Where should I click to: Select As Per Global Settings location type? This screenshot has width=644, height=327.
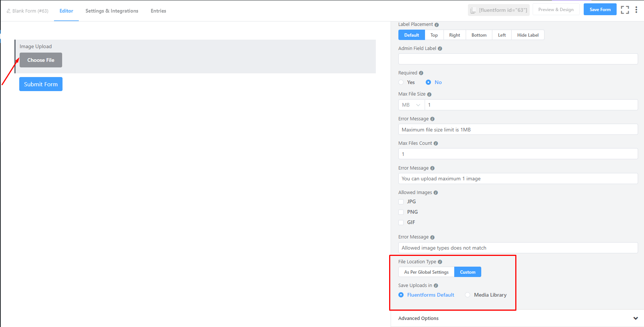click(426, 272)
